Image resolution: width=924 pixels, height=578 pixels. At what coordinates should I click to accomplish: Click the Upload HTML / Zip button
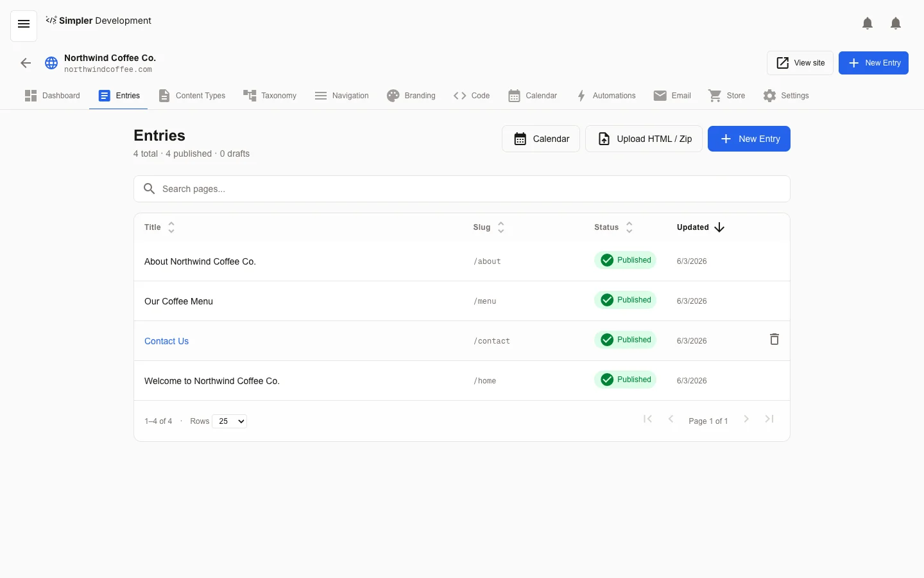[644, 139]
